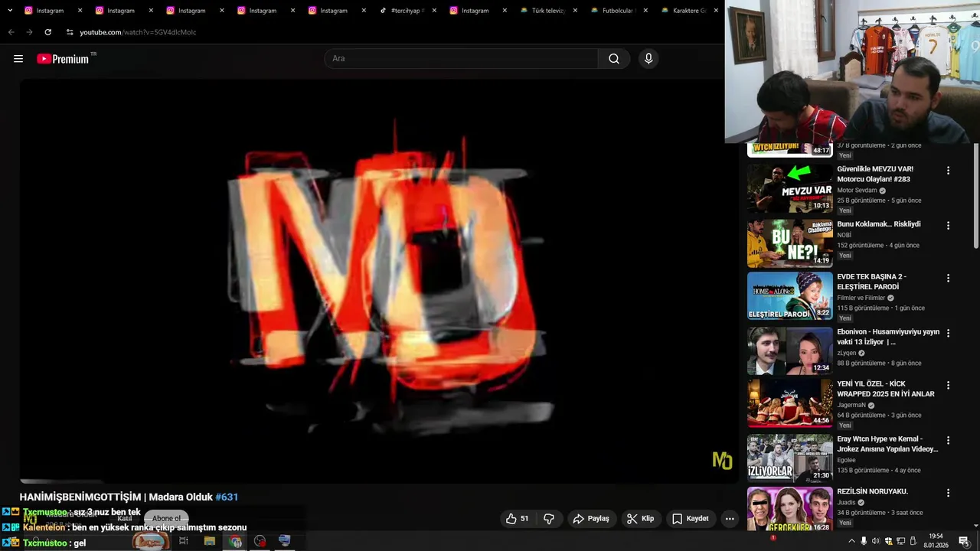Click the tray volume speaker icon
This screenshot has height=551, width=980.
[876, 541]
